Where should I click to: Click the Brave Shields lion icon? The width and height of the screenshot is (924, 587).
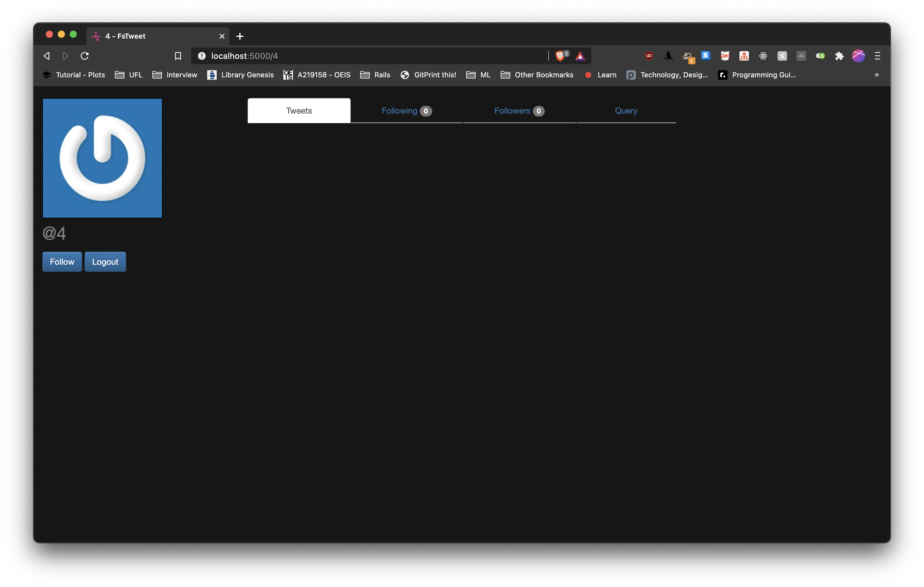tap(560, 56)
